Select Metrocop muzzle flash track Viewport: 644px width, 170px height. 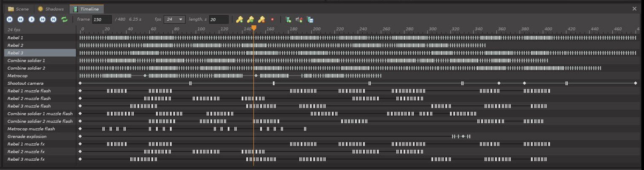click(x=40, y=129)
